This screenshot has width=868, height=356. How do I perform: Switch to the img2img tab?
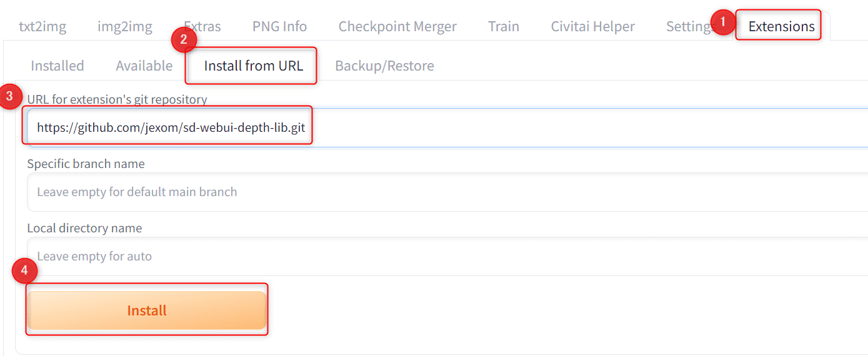124,26
